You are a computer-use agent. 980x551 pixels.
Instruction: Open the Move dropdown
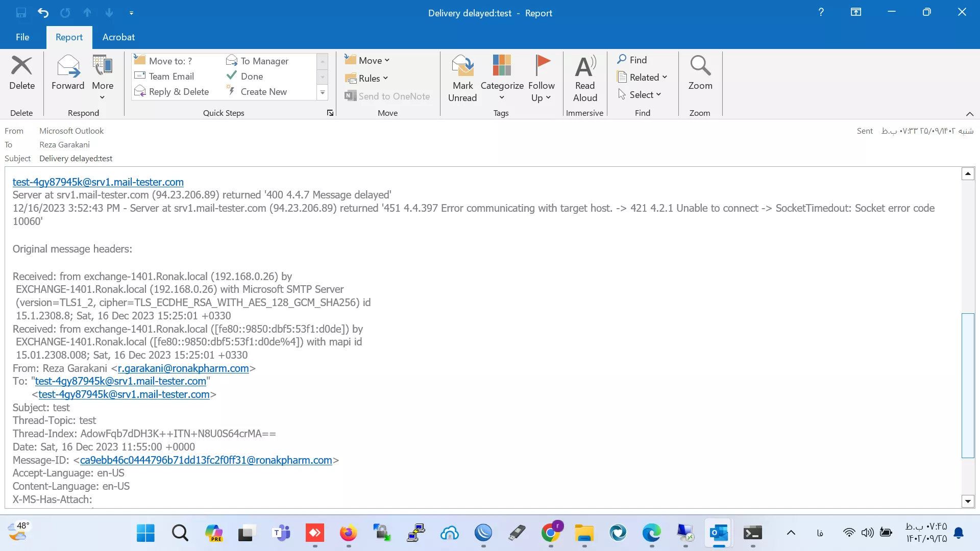367,60
